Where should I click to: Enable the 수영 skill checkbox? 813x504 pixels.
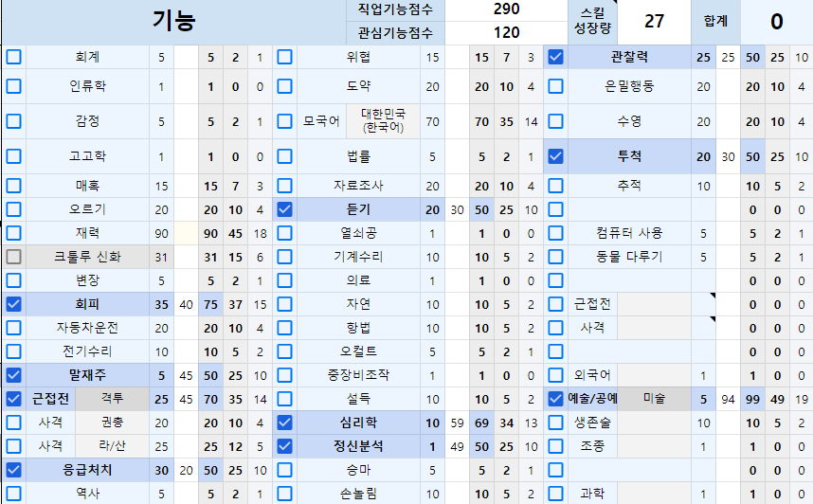(556, 121)
